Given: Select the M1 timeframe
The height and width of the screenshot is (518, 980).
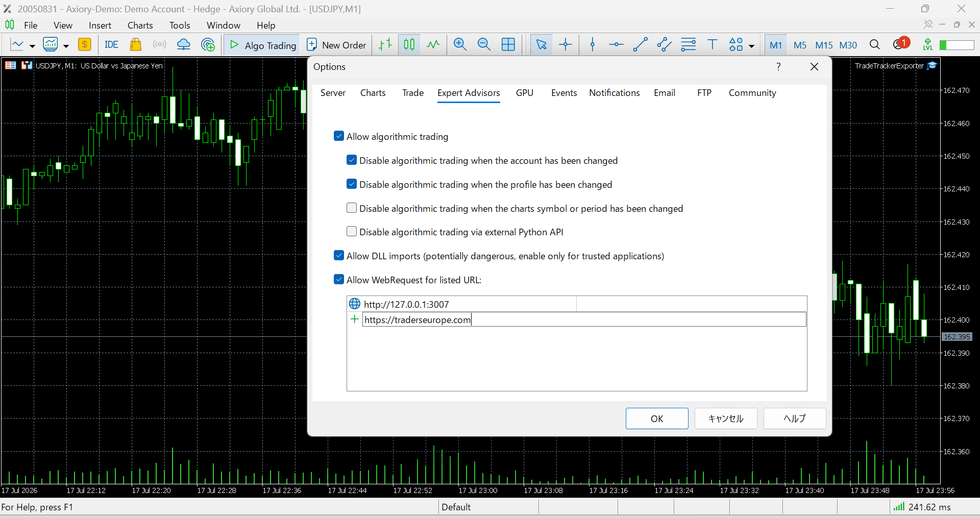Looking at the screenshot, I should click(x=776, y=45).
